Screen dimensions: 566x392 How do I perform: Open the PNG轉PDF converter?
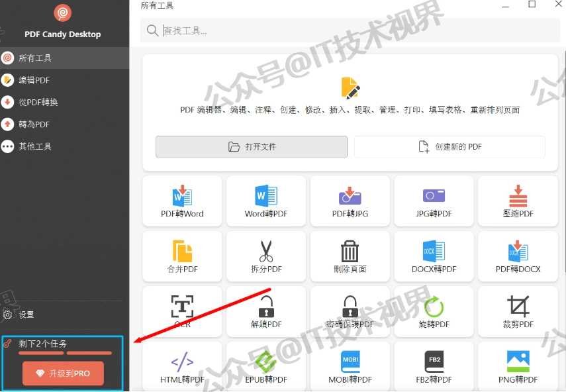[x=518, y=367]
